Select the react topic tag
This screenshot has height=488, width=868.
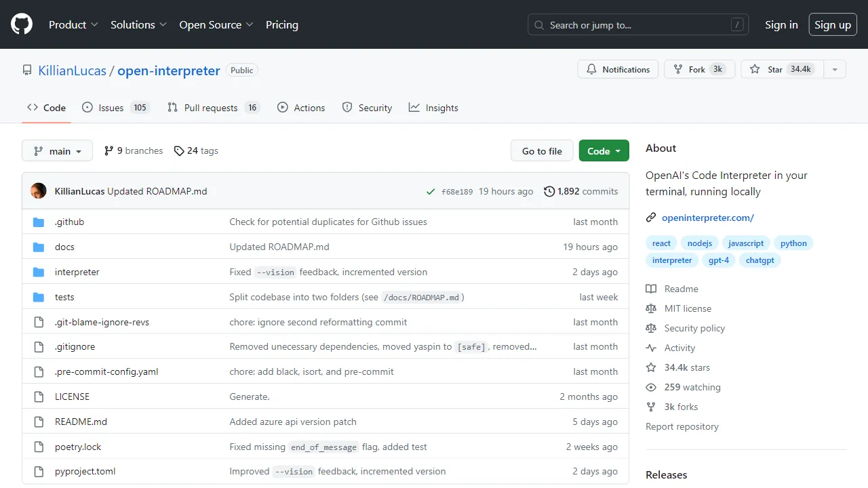point(661,243)
